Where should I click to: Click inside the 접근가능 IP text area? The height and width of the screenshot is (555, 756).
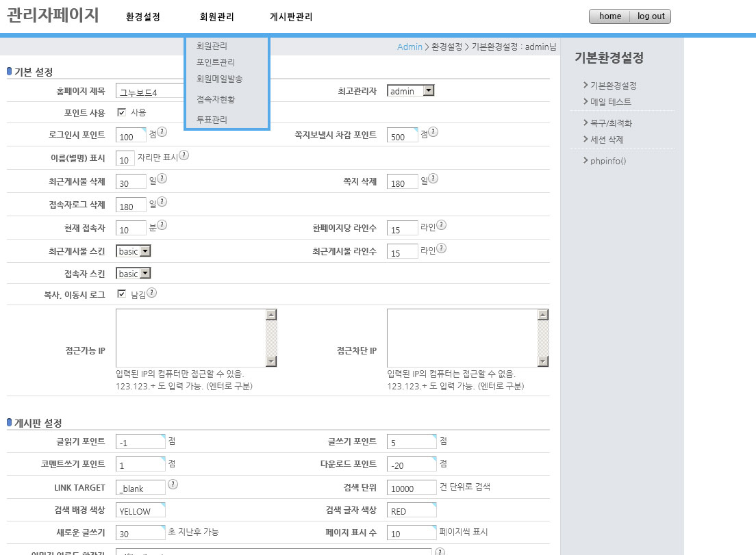(190, 338)
